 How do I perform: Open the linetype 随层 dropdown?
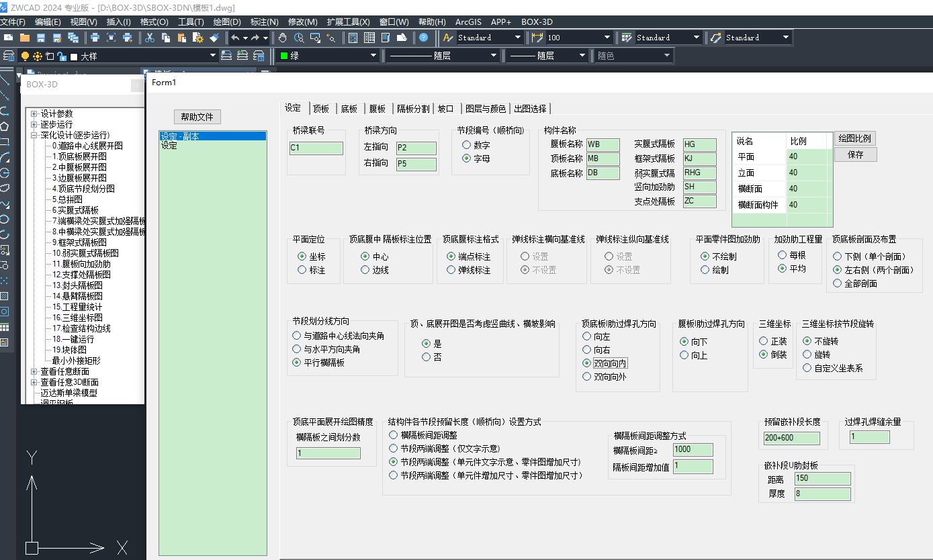(493, 56)
